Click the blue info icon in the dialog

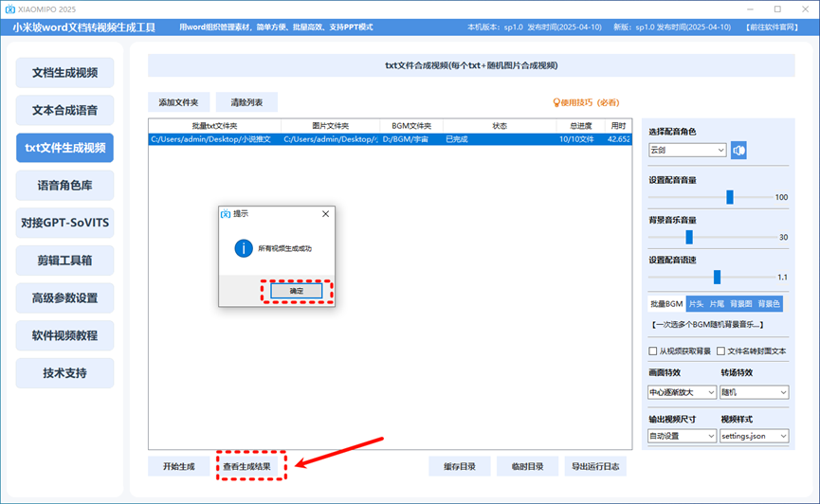coord(244,248)
